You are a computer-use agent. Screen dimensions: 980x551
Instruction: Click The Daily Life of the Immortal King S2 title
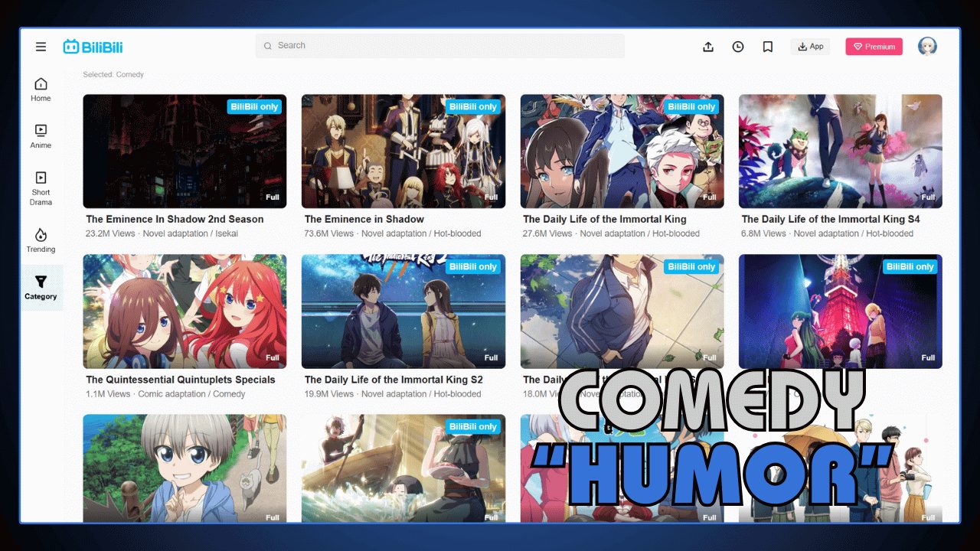tap(394, 380)
